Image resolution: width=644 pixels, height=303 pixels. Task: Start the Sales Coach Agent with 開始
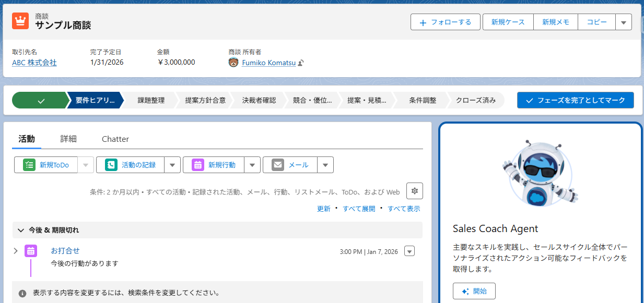point(474,291)
